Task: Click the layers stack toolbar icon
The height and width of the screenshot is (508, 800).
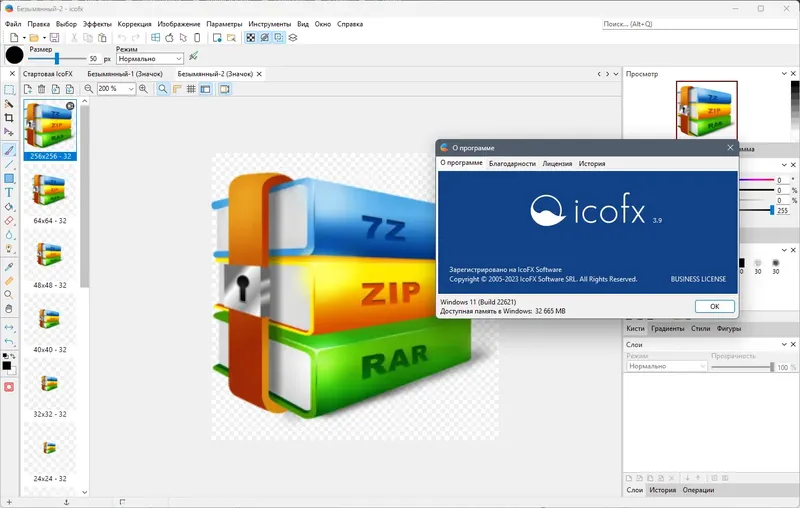Action: click(293, 38)
